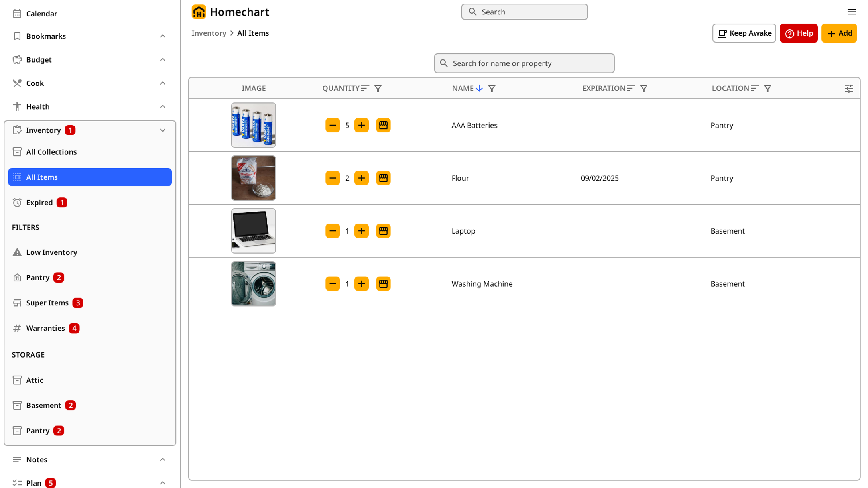Open the Quantity filter funnel
Image resolution: width=868 pixels, height=488 pixels.
pos(378,88)
